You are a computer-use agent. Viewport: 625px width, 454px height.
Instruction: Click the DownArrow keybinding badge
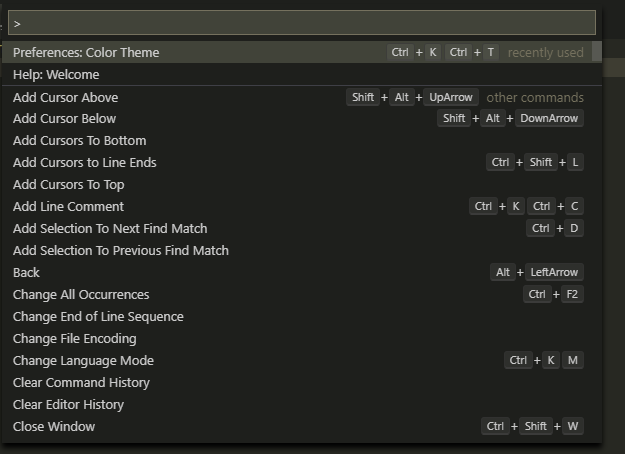[x=549, y=118]
